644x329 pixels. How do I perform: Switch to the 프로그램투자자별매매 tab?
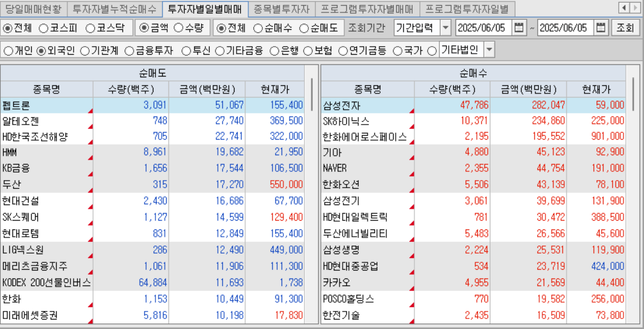click(367, 8)
